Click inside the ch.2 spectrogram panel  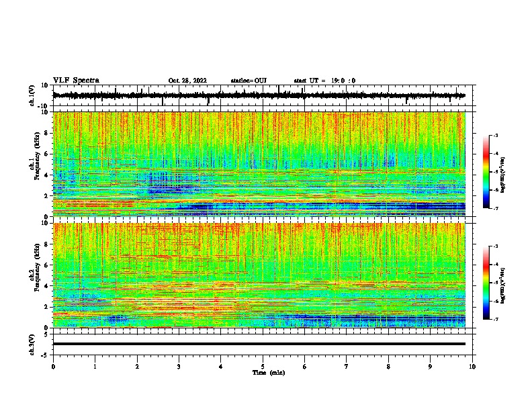tap(259, 275)
